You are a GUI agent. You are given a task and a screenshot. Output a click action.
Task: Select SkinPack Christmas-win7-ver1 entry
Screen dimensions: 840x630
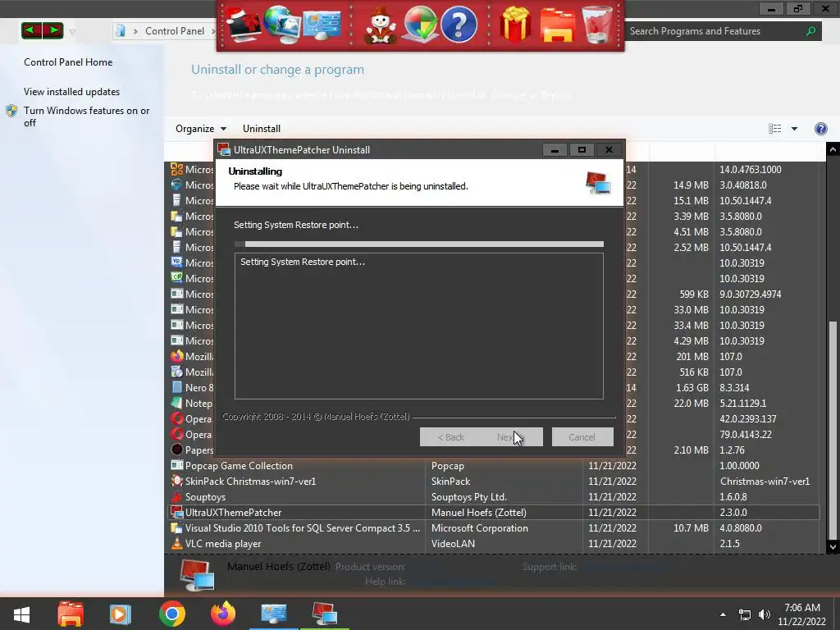(x=494, y=481)
